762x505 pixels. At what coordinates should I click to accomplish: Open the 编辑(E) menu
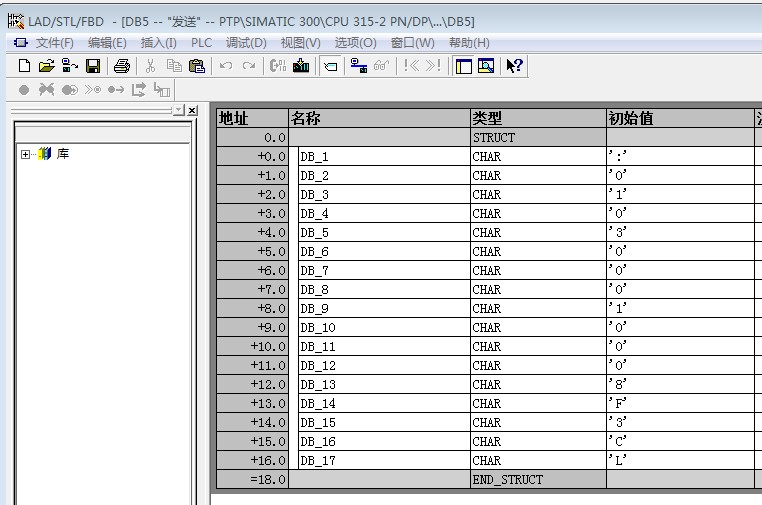pyautogui.click(x=107, y=43)
